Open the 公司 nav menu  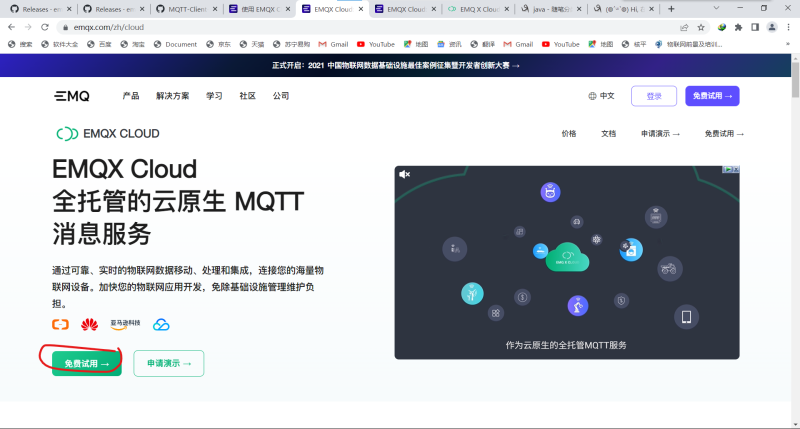pos(281,96)
